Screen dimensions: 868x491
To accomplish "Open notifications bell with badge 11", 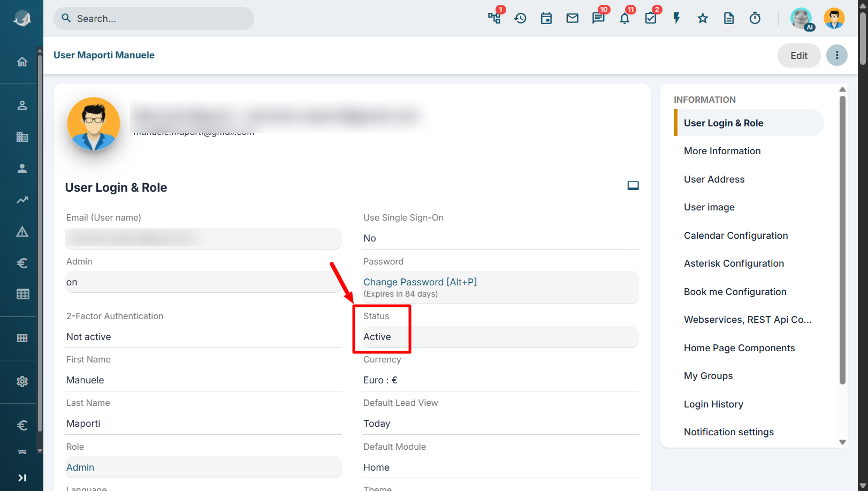I will [625, 19].
